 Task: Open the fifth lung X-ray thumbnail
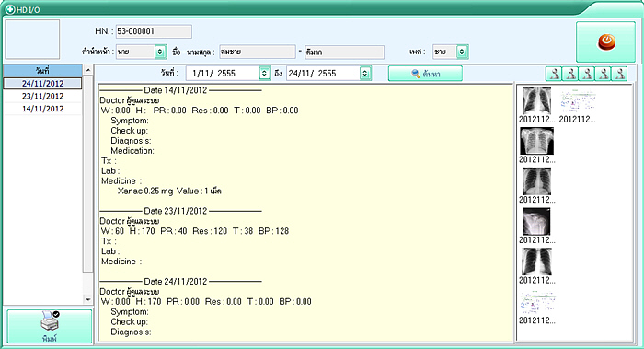point(536,262)
